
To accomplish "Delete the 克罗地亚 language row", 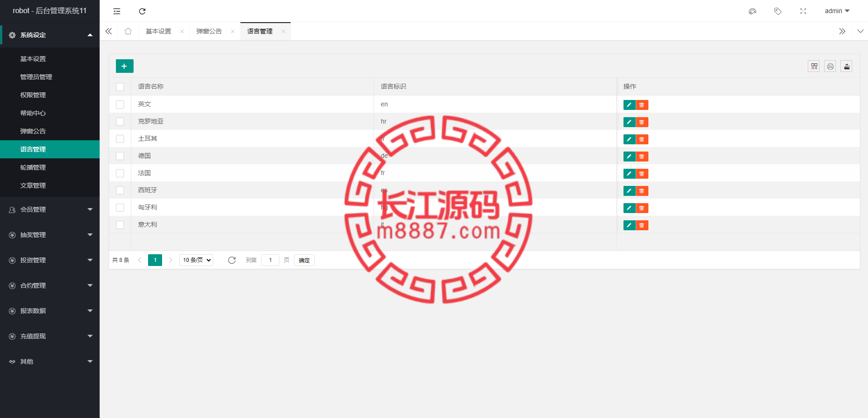I will 642,122.
